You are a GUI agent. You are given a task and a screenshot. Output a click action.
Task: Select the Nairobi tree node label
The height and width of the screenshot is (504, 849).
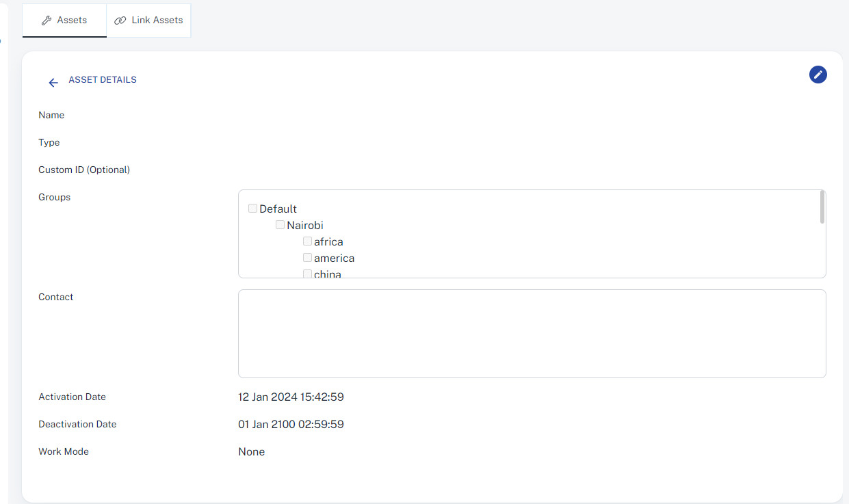tap(305, 226)
